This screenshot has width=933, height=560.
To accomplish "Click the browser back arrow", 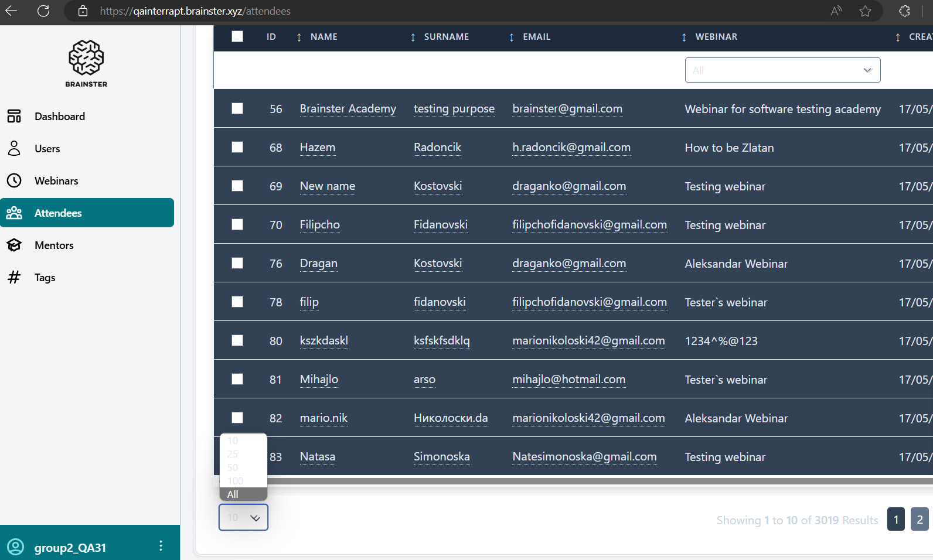I will pyautogui.click(x=11, y=11).
